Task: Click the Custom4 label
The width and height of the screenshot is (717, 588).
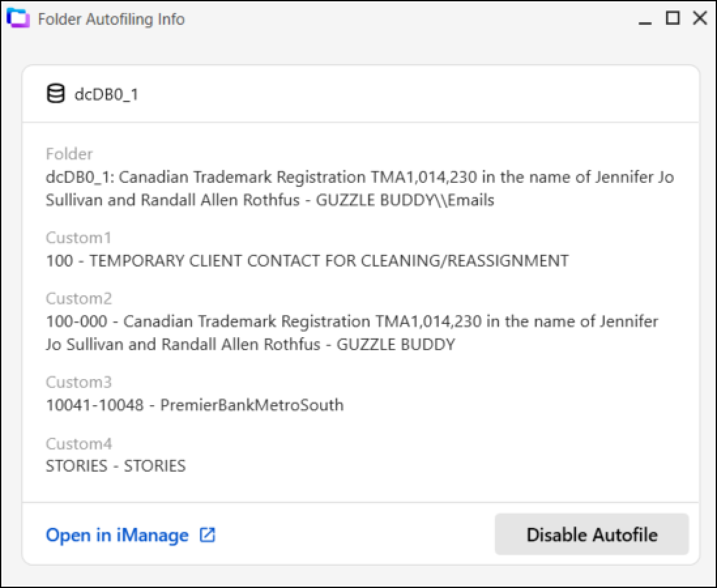Action: pos(78,444)
